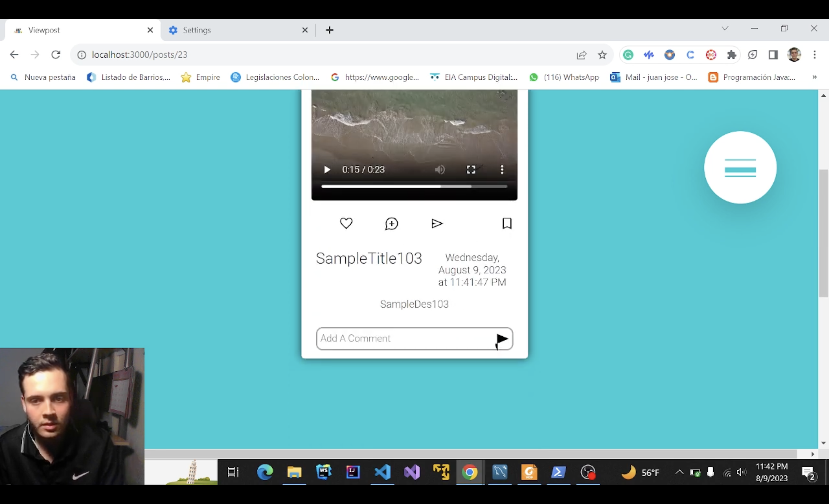Screen dimensions: 829x504
Task: Share the post using the send icon
Action: coord(436,224)
